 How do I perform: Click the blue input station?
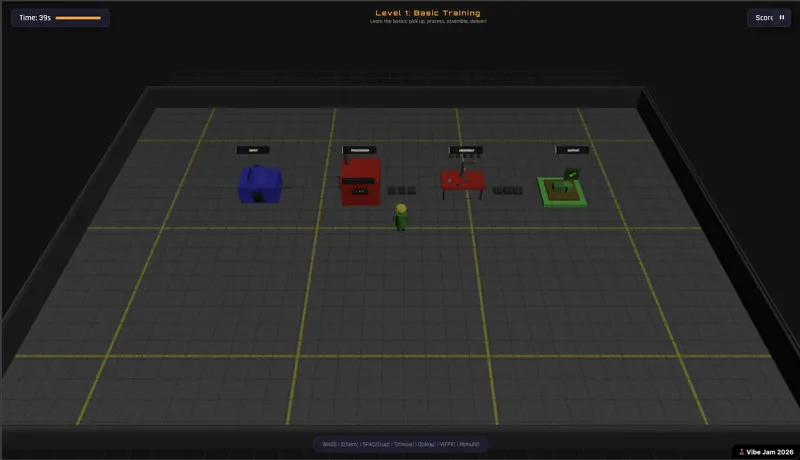[260, 184]
